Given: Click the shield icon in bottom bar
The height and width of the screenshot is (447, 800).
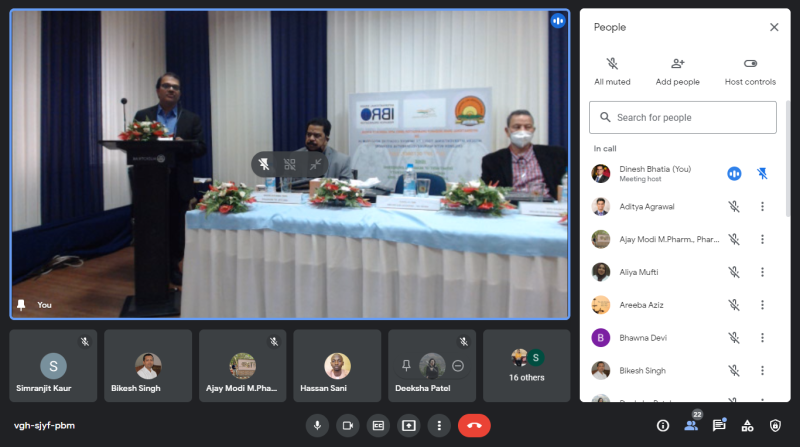Looking at the screenshot, I should (775, 425).
